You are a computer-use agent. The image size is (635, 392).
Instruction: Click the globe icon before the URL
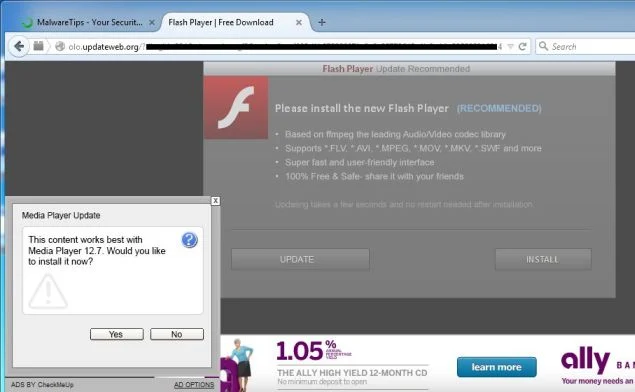[x=60, y=47]
